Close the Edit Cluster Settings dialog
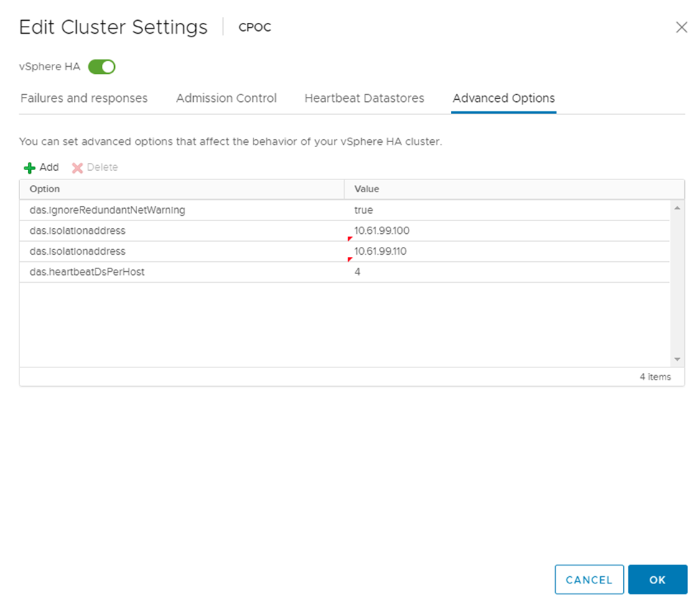This screenshot has width=700, height=610. 681,27
